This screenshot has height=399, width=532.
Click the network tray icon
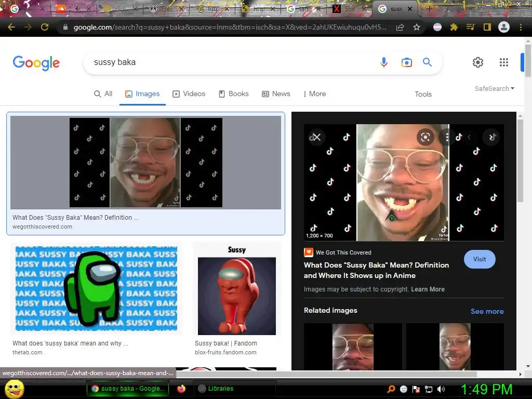pos(429,389)
